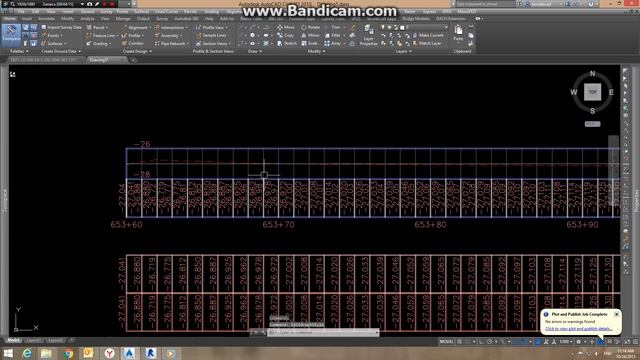Click Match Layer button
This screenshot has width=640, height=360.
coord(427,43)
